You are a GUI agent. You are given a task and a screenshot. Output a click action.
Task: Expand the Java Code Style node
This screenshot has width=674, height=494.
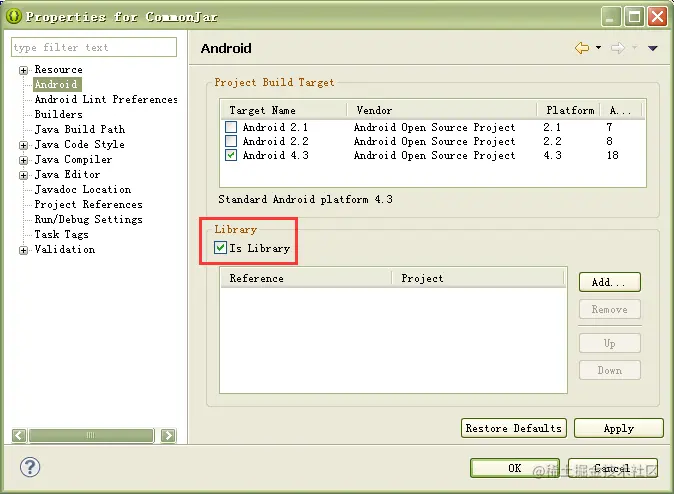coord(24,145)
